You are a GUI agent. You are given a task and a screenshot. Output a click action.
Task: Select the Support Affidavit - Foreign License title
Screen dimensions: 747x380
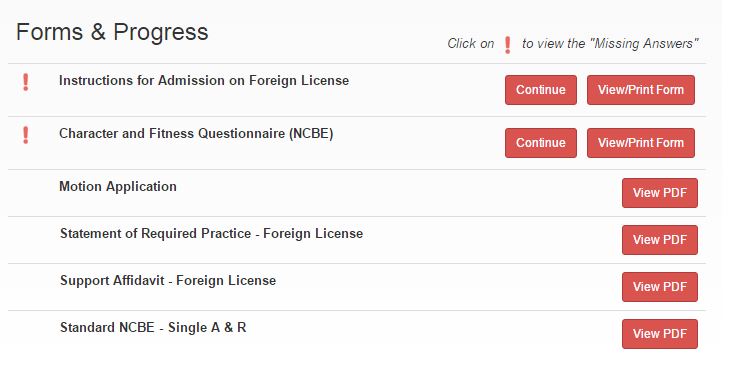click(x=168, y=280)
